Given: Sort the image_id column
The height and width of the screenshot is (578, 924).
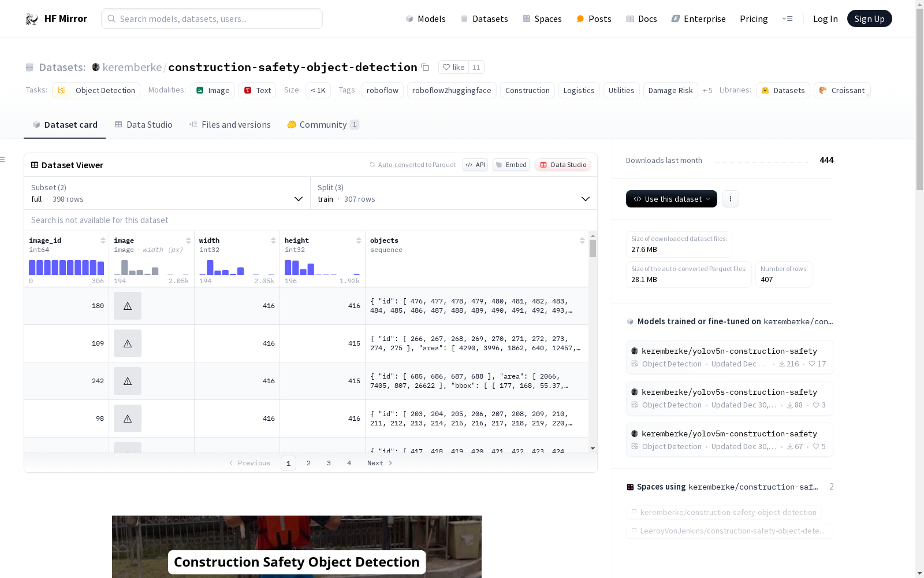Looking at the screenshot, I should pyautogui.click(x=103, y=240).
